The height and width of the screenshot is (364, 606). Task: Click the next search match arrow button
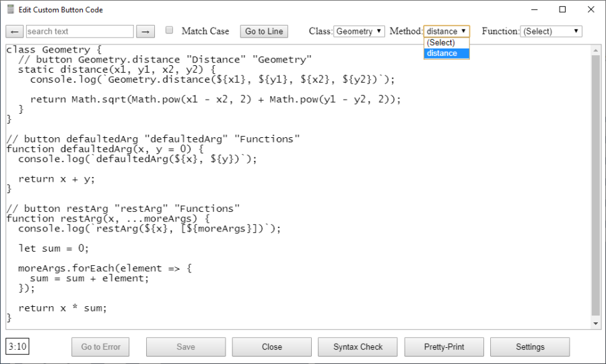[x=145, y=32]
